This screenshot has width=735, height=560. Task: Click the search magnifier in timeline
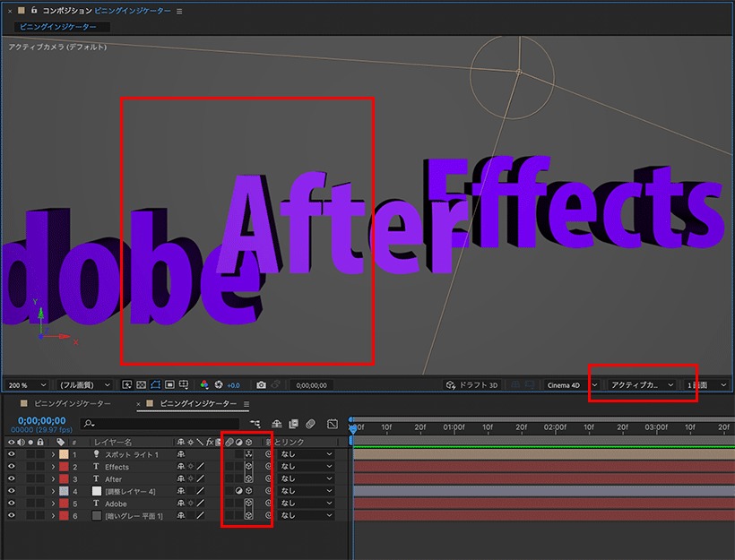point(89,424)
